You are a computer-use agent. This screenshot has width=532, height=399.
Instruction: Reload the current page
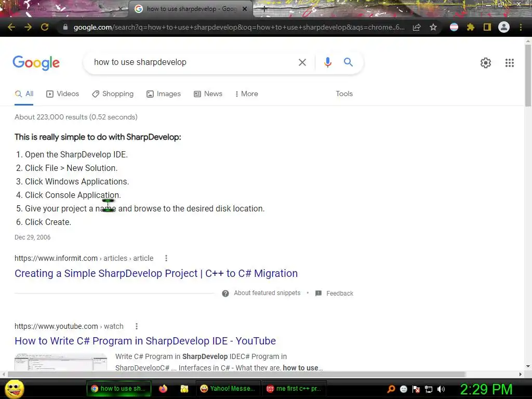pyautogui.click(x=45, y=27)
